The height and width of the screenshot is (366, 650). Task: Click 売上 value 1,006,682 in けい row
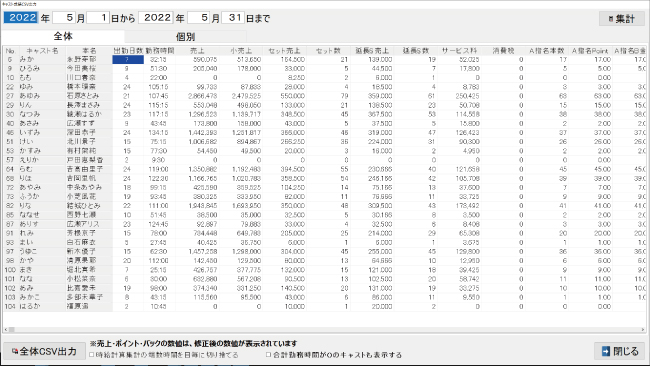coord(203,141)
